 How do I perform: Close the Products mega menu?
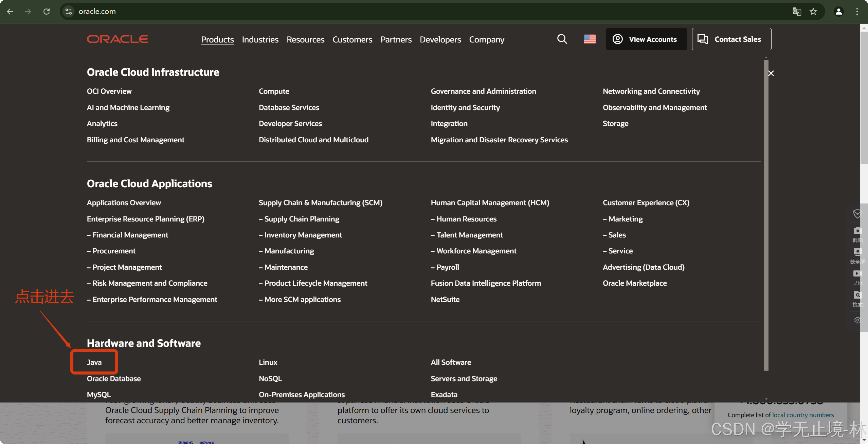tap(771, 73)
